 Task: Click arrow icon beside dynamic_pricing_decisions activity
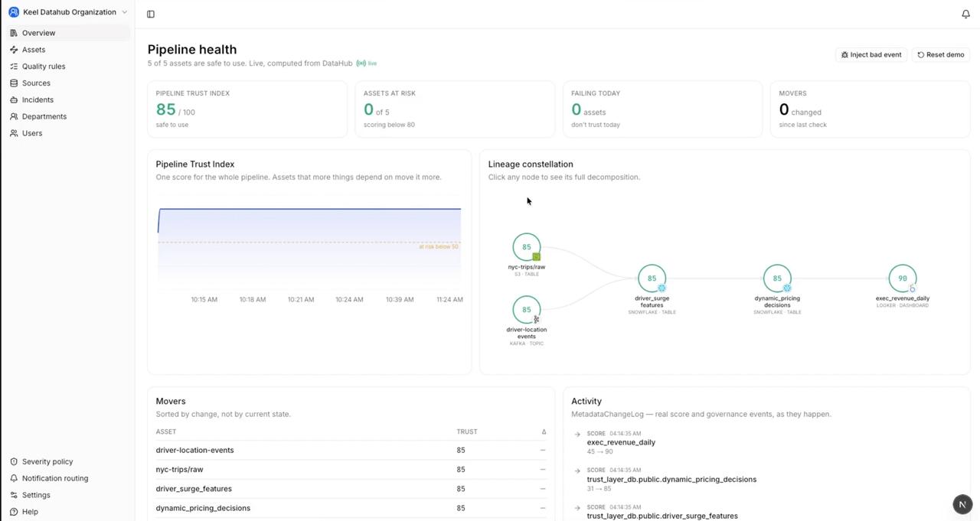click(x=577, y=471)
